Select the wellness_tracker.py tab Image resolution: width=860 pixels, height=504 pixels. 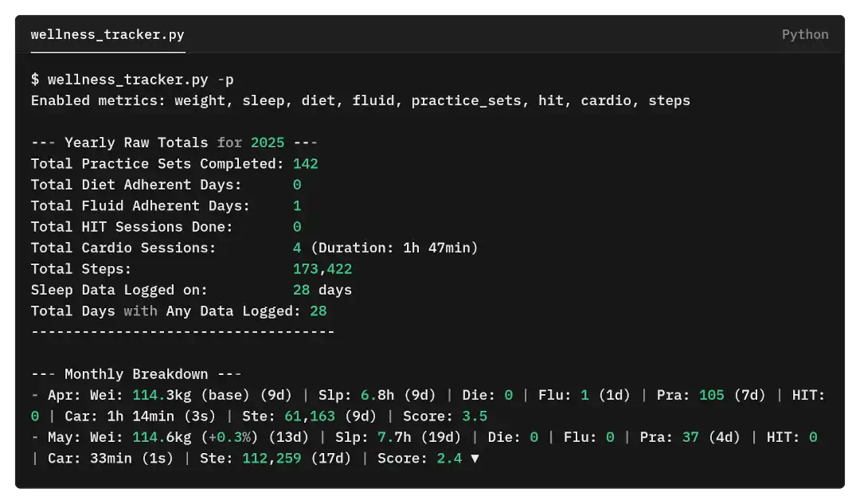107,34
